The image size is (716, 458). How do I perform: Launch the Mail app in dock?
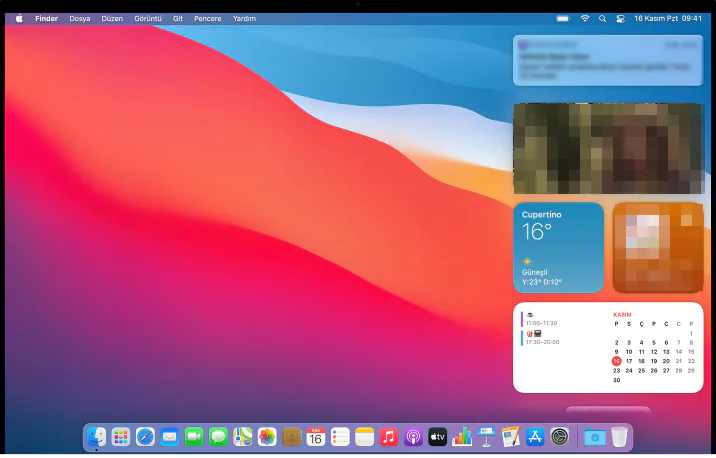coord(169,437)
